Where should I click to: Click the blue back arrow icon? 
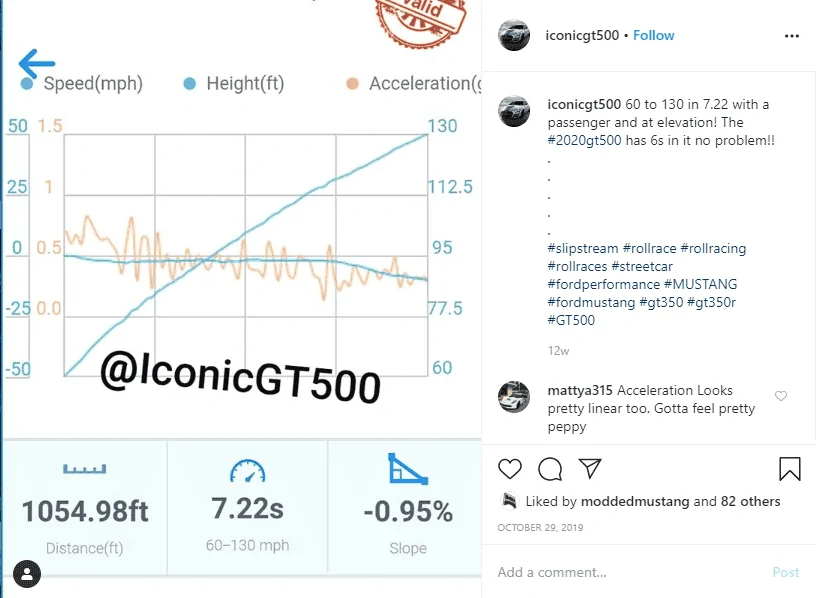[36, 63]
